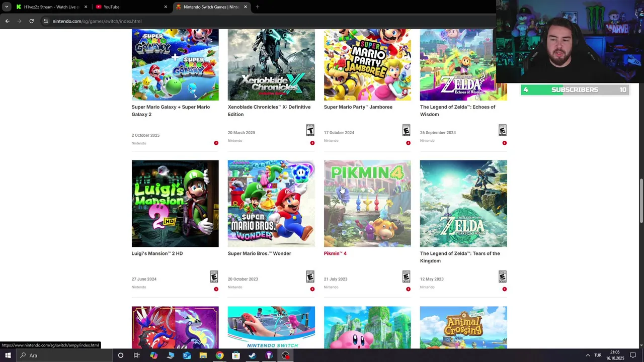The image size is (644, 362).
Task: Click the ESRB rating icon on Xenoblade Chronicles X
Action: pyautogui.click(x=310, y=130)
